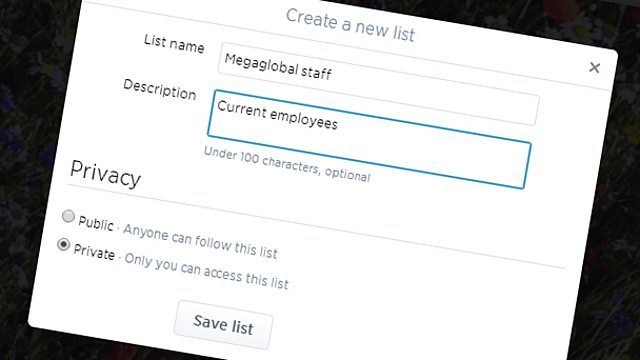Click the 'Private' option label text
640x360 pixels.
(94, 252)
